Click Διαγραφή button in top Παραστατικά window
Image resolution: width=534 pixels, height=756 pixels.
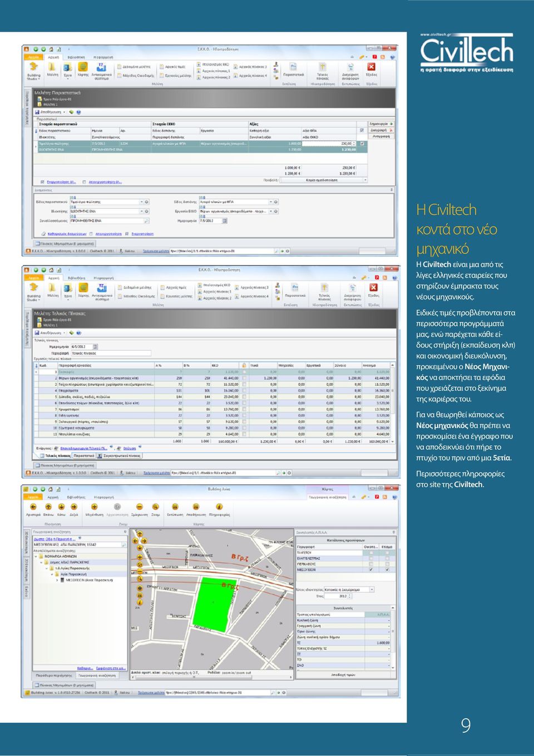tap(381, 130)
